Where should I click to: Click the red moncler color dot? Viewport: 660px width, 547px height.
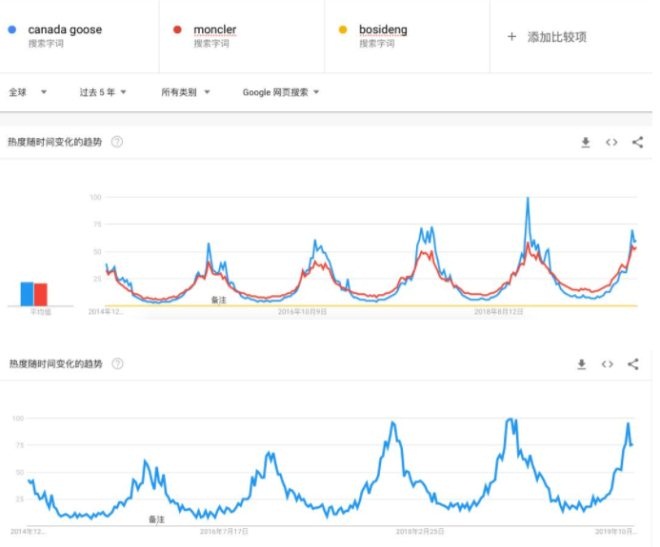point(177,29)
